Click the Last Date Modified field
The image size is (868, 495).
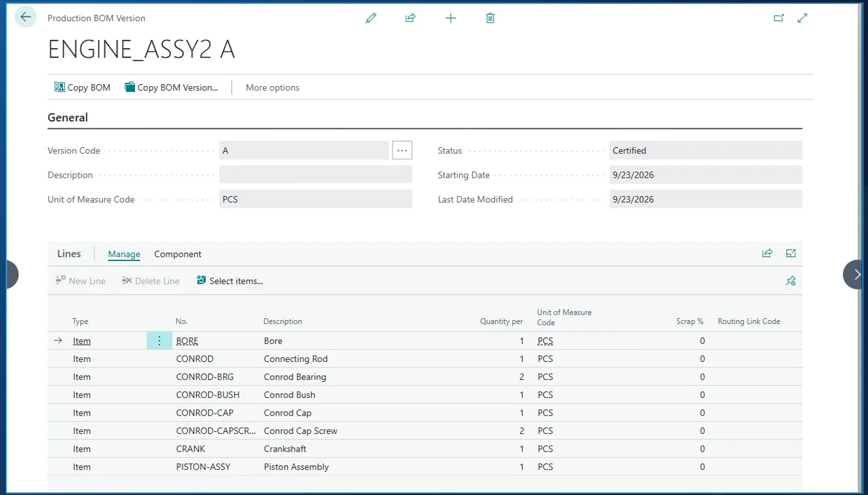pyautogui.click(x=706, y=199)
